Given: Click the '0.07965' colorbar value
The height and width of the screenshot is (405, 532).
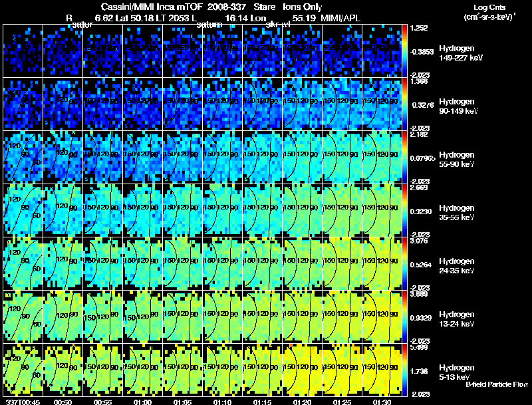Looking at the screenshot, I should pos(423,158).
